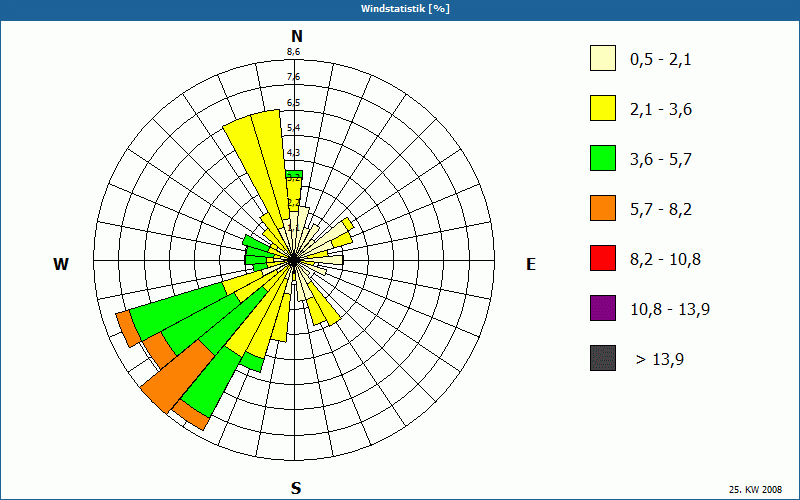Click the black center point of the wind rose
This screenshot has height=500, width=800.
pyautogui.click(x=293, y=260)
